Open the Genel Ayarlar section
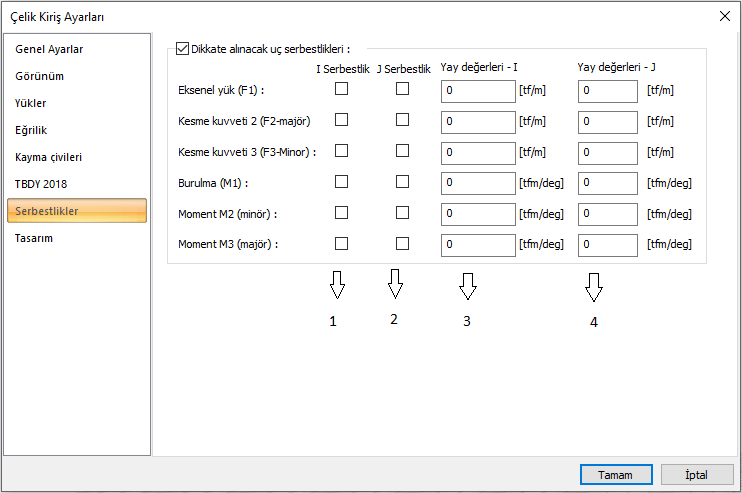 (x=49, y=49)
